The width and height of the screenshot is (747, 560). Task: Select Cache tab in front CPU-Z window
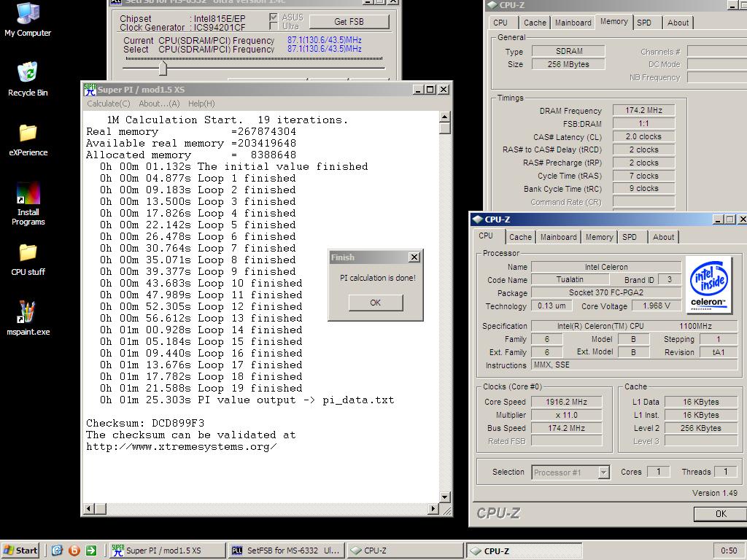tap(520, 237)
